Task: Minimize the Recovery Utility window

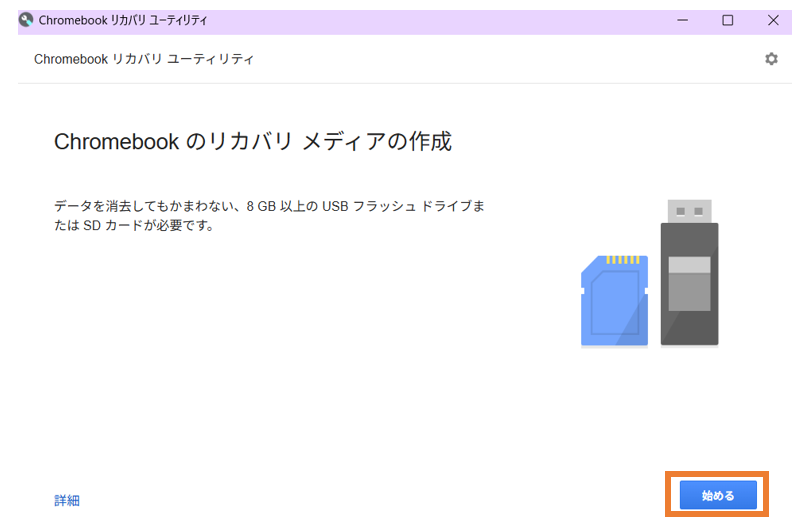Action: pyautogui.click(x=682, y=20)
